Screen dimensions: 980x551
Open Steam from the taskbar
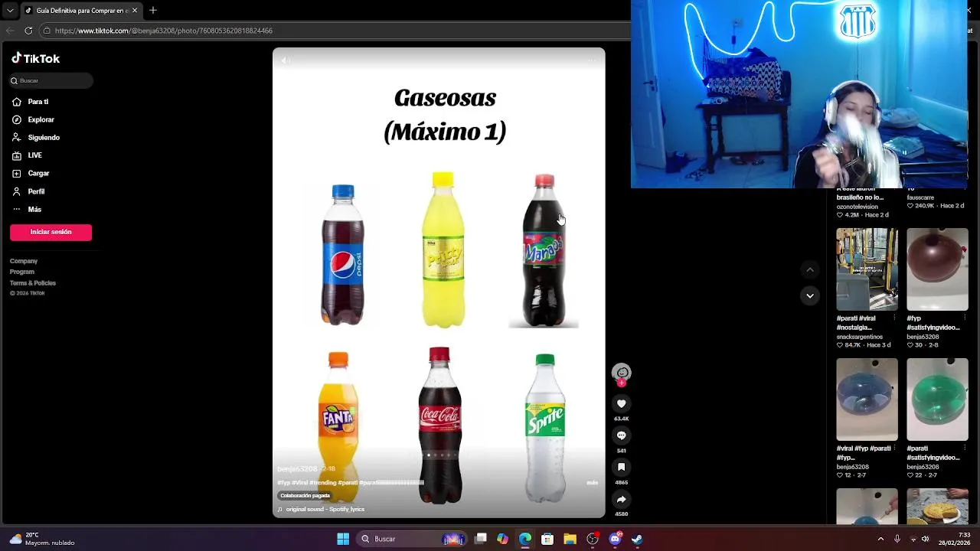637,539
